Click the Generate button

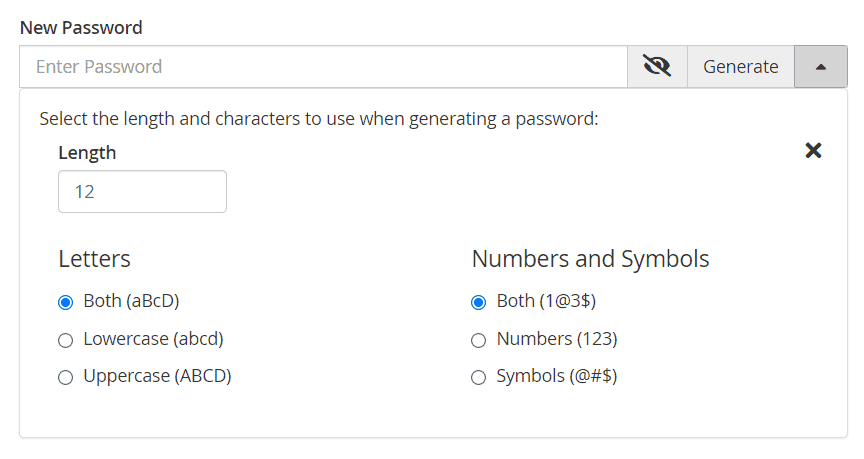741,67
